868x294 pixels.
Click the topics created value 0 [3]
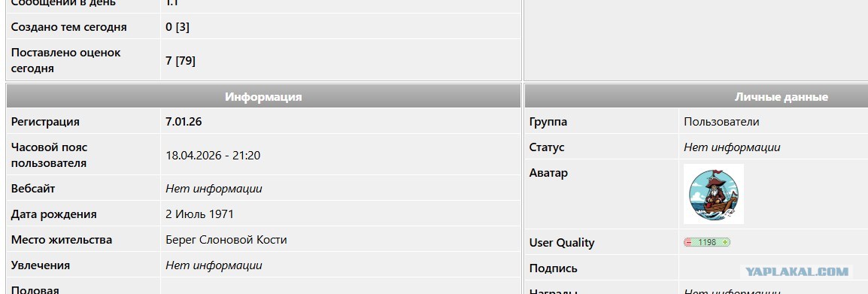(178, 26)
